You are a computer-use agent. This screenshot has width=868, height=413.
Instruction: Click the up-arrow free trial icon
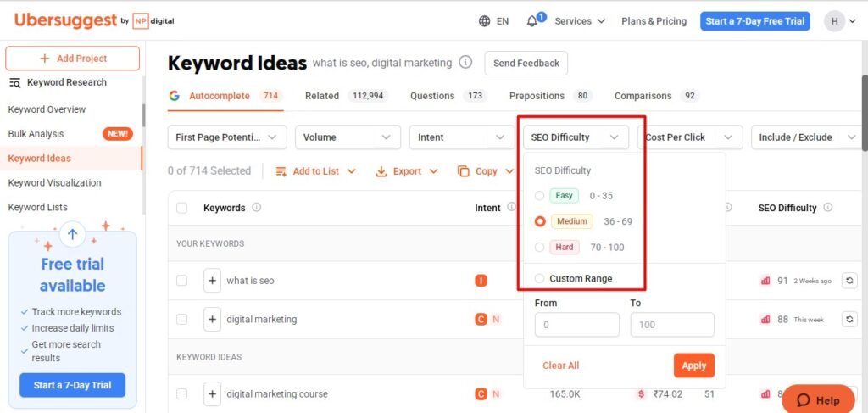coord(73,233)
